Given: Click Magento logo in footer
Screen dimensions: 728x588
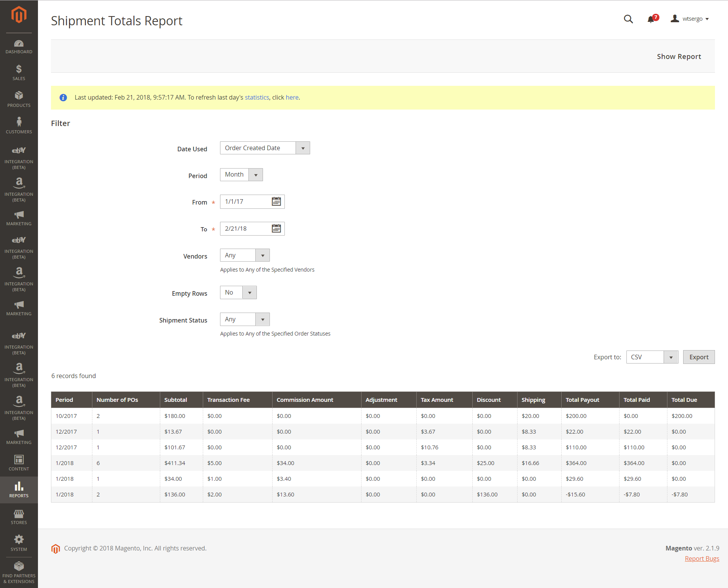Looking at the screenshot, I should 56,549.
